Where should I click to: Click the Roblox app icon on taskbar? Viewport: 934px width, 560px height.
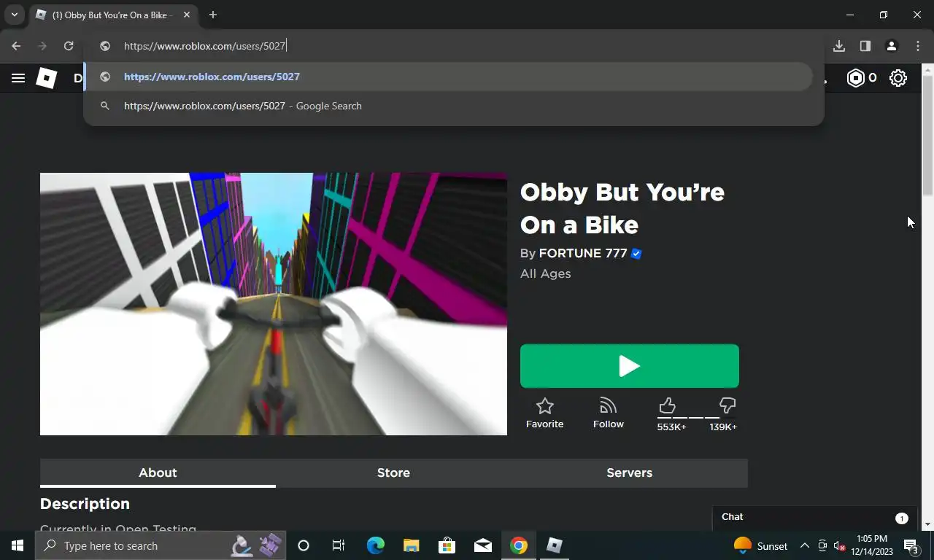[555, 545]
